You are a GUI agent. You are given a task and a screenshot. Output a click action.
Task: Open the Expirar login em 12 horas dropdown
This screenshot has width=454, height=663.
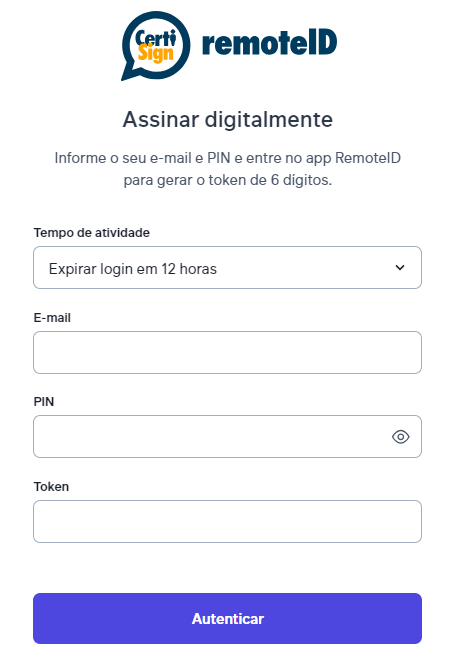227,268
